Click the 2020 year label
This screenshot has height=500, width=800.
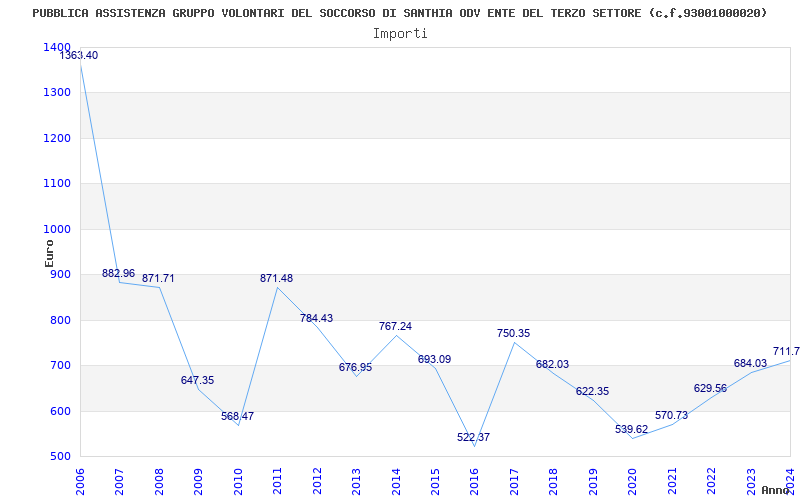click(633, 482)
